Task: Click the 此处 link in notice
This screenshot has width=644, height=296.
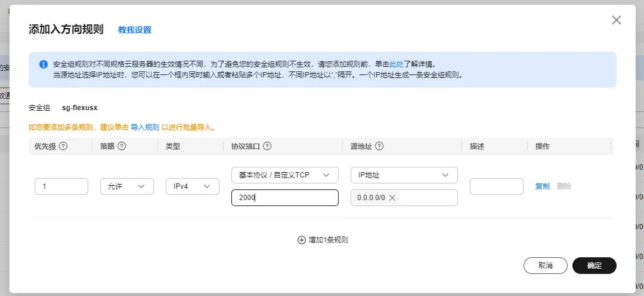Action: 397,64
